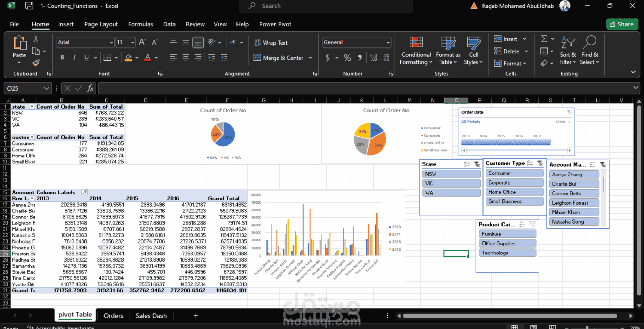644x329 pixels.
Task: Select Corporate in Customer Type slicer
Action: [514, 182]
